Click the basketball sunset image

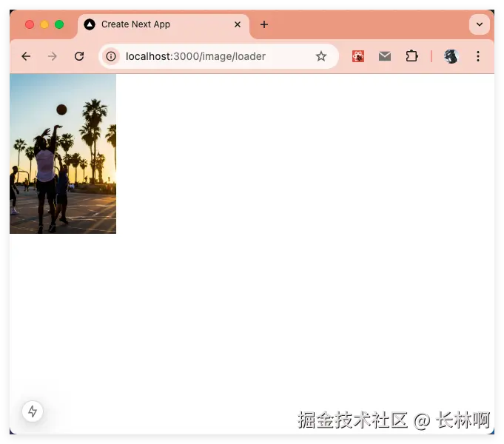pyautogui.click(x=63, y=154)
